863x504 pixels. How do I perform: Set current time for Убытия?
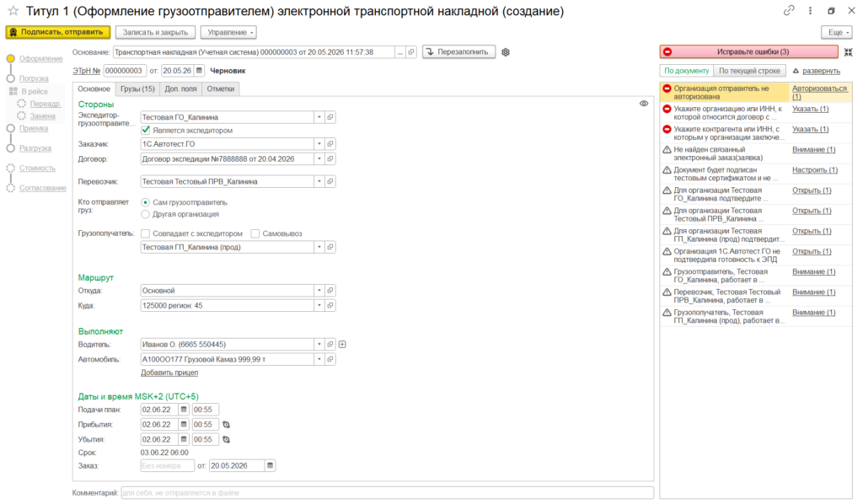pyautogui.click(x=226, y=440)
